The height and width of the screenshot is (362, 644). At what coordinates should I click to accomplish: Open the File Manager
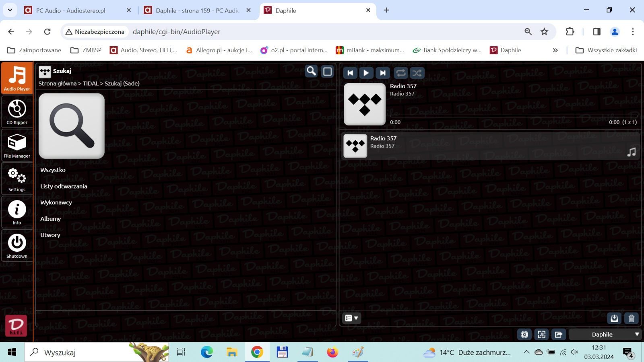pos(17,145)
